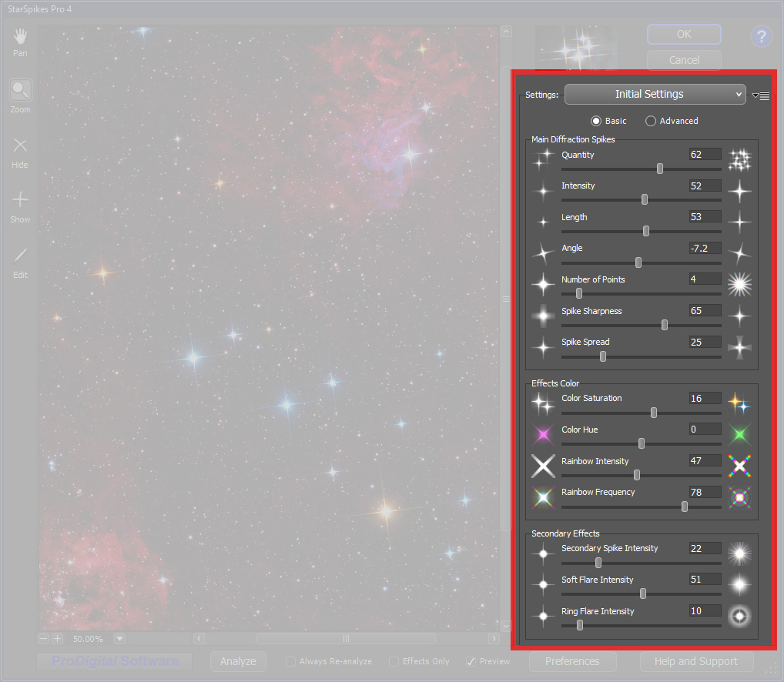Click the rainbow ring icon beside Rainbow Frequency
Screen dimensions: 784x682
739,497
